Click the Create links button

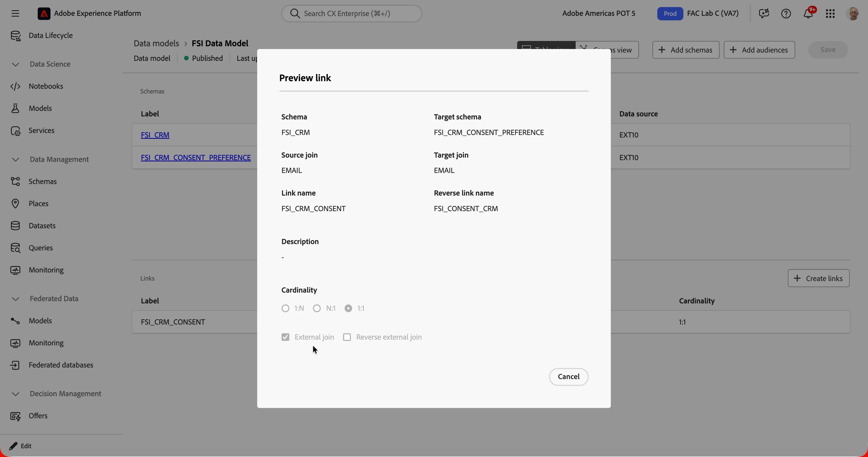pos(819,278)
